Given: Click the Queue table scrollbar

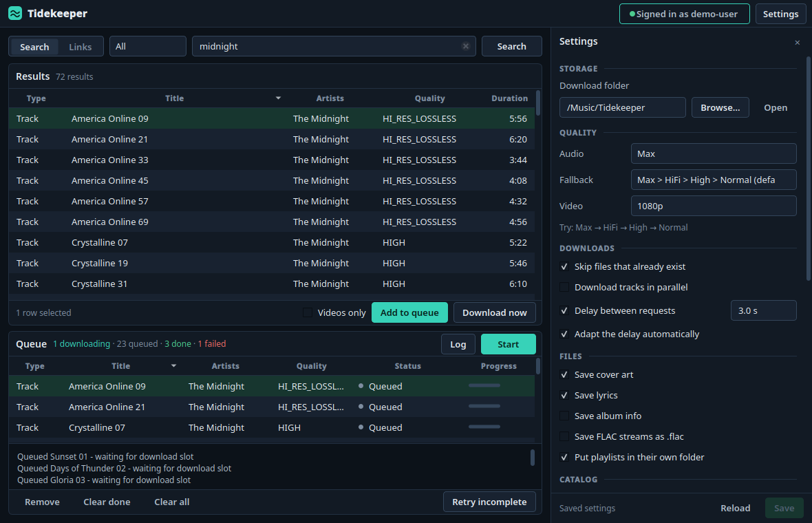Looking at the screenshot, I should (538, 366).
